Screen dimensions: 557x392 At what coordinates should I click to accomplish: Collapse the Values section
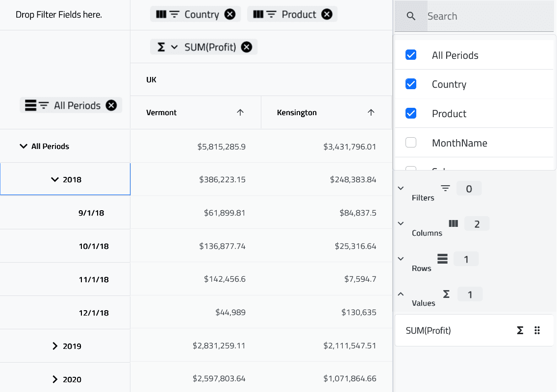tap(401, 294)
